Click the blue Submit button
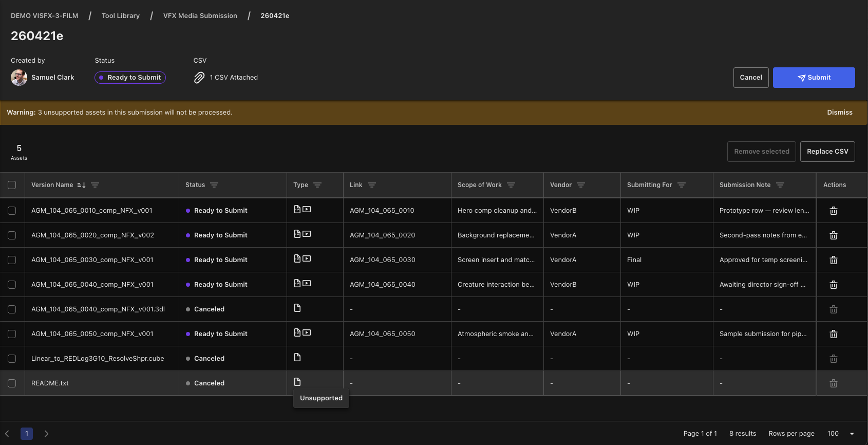Viewport: 868px width, 445px height. click(814, 78)
